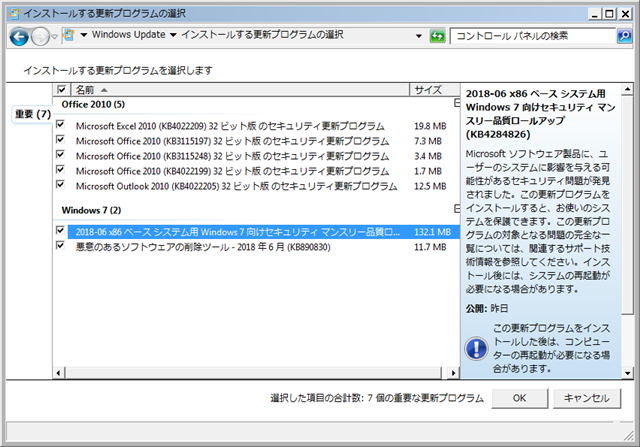Uncheck 悪意のあるソフトウェアの削除ツール checkbox
Screen dimensions: 640x447
pyautogui.click(x=60, y=245)
